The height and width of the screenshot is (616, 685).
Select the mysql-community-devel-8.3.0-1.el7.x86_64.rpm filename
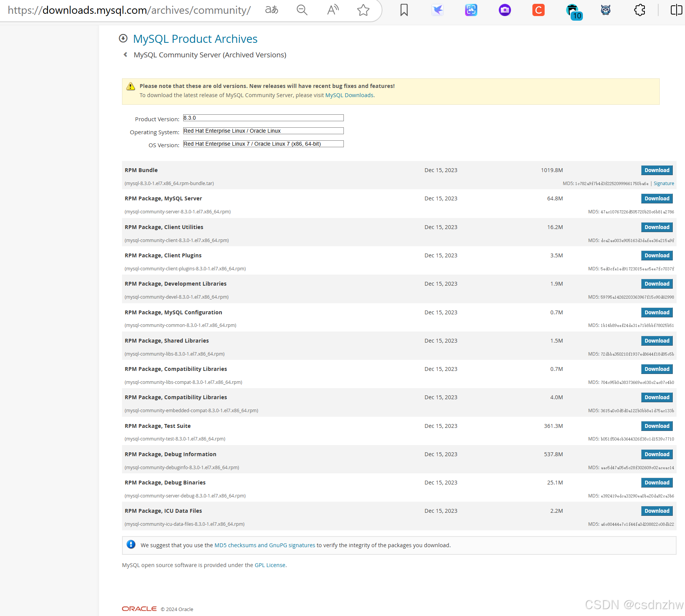(x=177, y=297)
